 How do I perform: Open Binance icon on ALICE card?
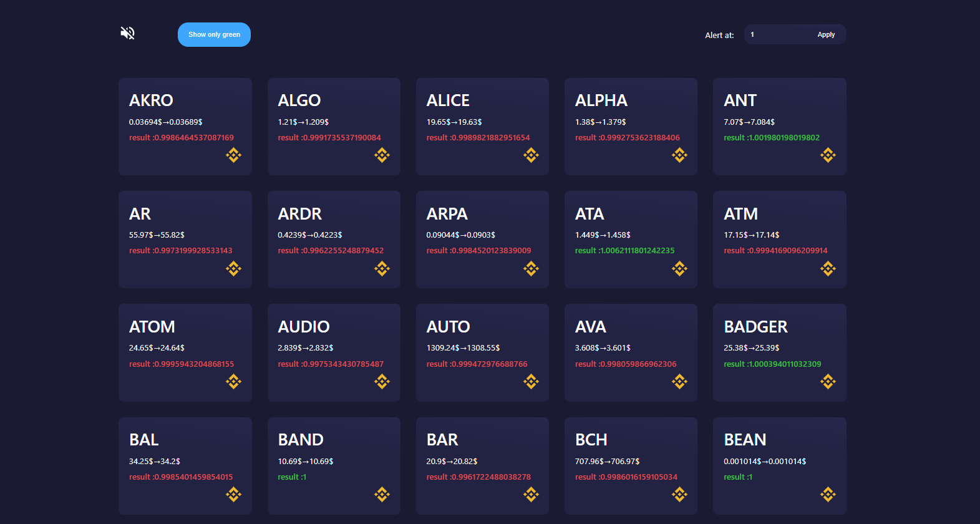coord(531,155)
